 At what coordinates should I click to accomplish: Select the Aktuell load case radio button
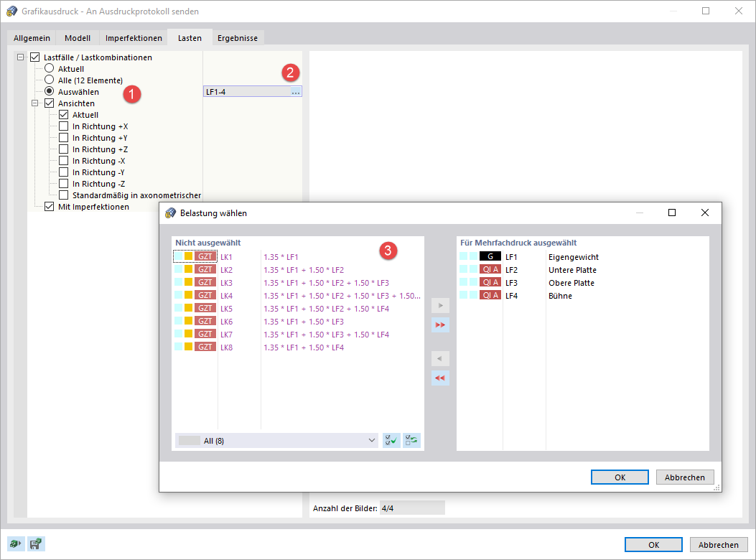pos(49,68)
